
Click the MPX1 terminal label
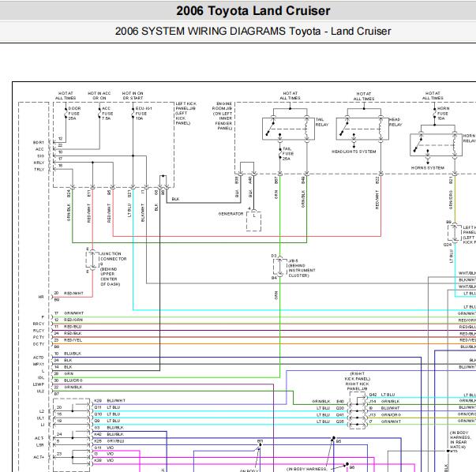click(x=39, y=364)
